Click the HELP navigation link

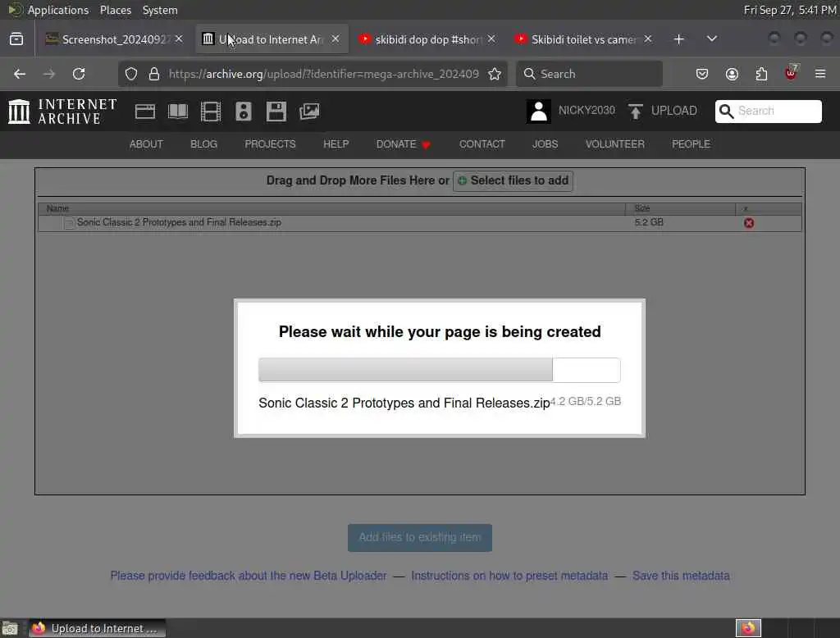336,144
